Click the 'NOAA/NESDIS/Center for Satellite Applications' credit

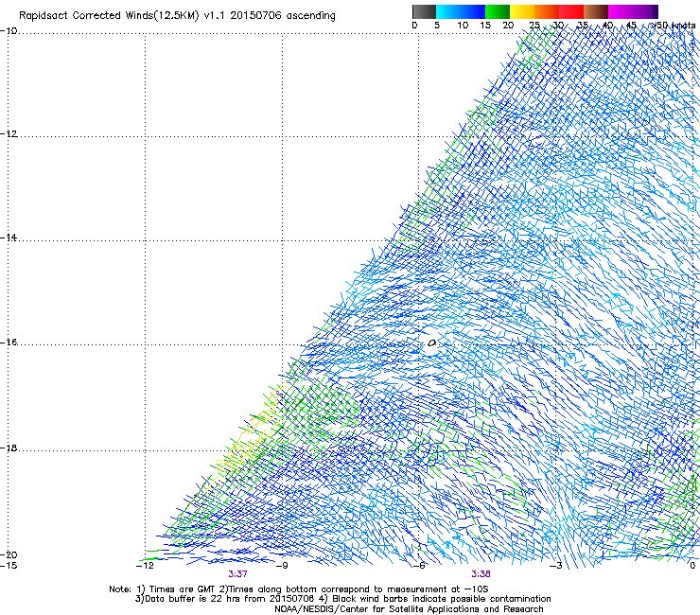409,609
